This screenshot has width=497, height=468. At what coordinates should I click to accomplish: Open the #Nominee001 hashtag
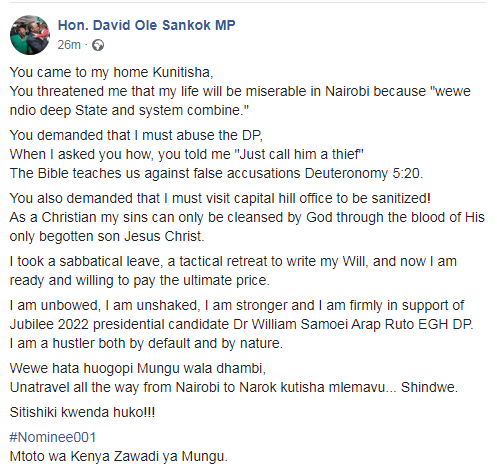[x=53, y=437]
